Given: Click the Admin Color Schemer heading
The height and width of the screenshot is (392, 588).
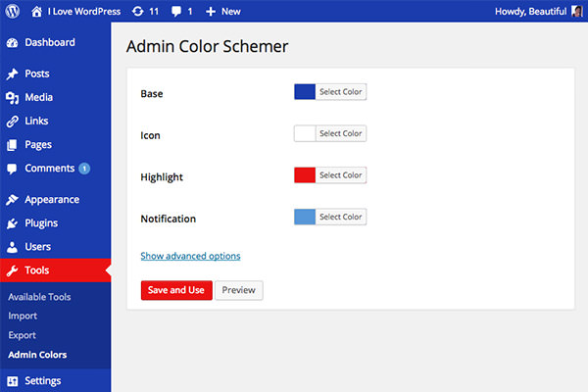Looking at the screenshot, I should tap(207, 46).
